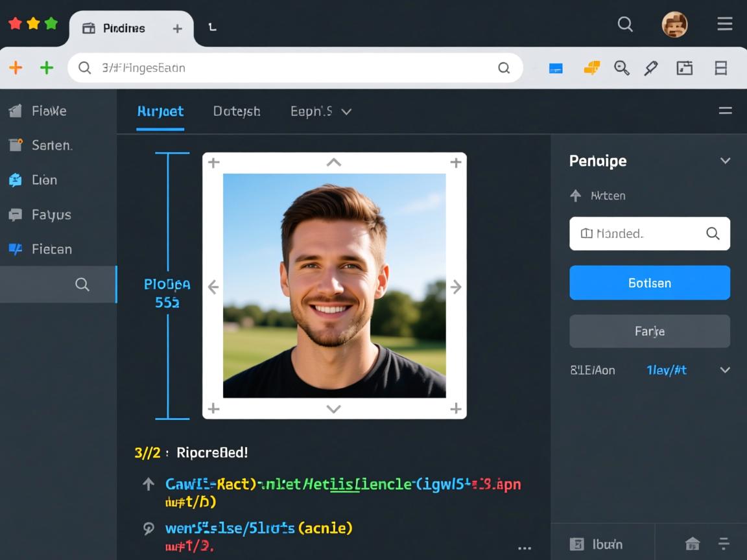The height and width of the screenshot is (560, 747).
Task: Type in the Handed search field
Action: [x=639, y=233]
